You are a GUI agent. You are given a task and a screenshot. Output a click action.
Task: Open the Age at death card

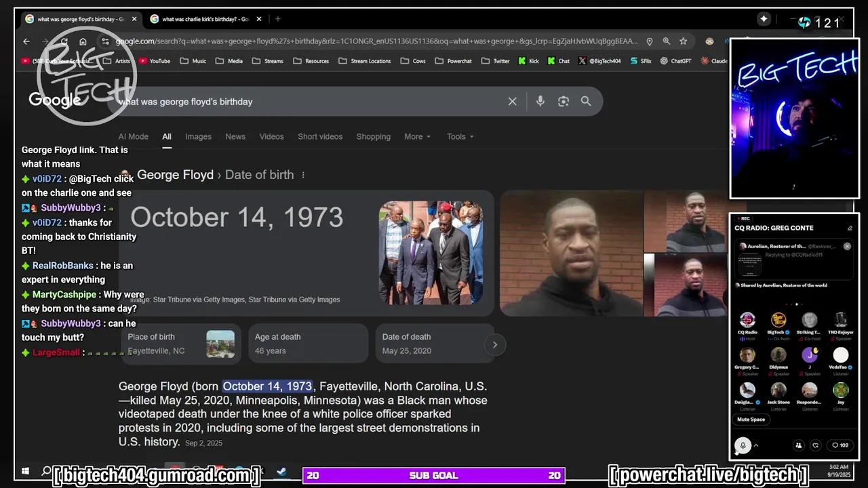point(308,344)
